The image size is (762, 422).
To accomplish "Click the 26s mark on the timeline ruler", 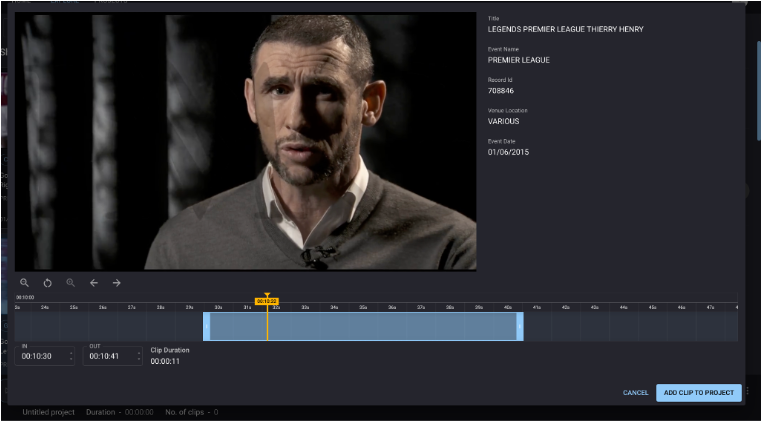I will (103, 307).
